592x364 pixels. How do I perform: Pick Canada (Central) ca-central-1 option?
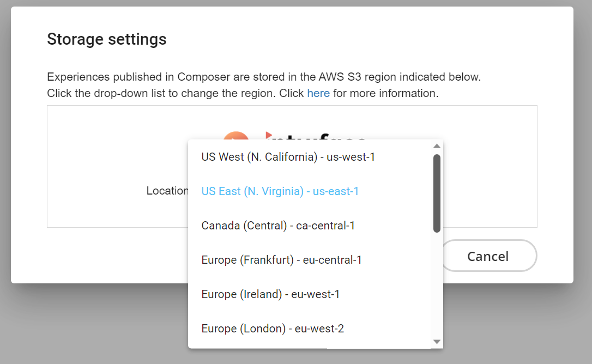pos(309,226)
